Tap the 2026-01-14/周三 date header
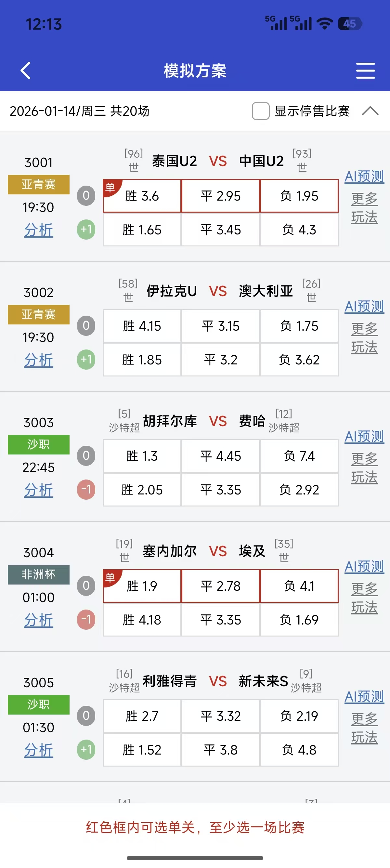This screenshot has height=868, width=390. 80,111
